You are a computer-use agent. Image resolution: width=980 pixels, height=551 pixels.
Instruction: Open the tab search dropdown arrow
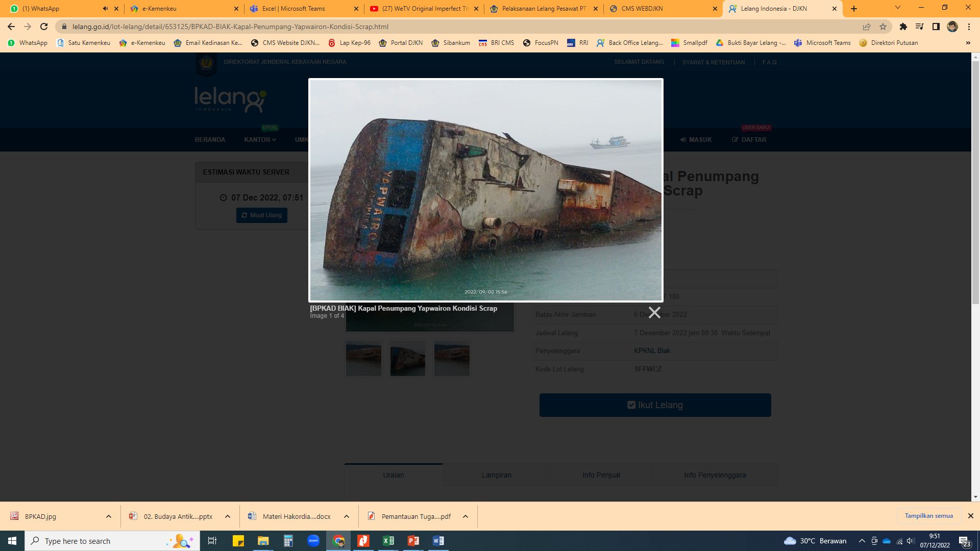tap(897, 8)
